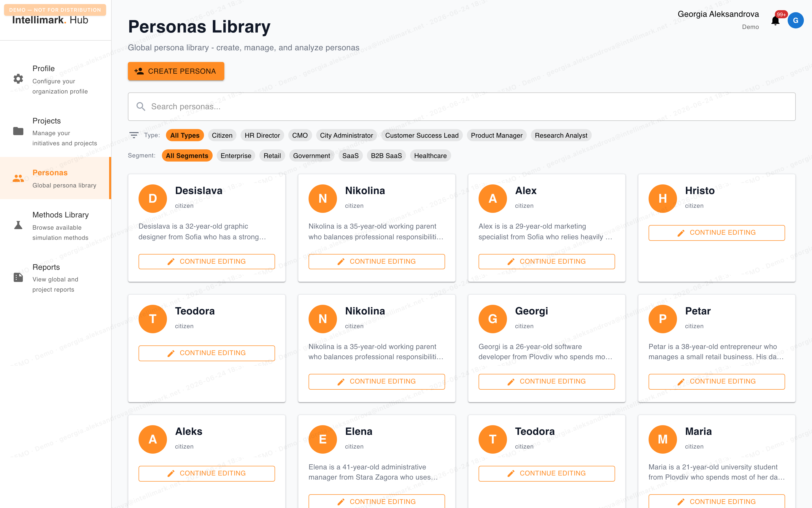
Task: Continue editing Hristo persona
Action: click(x=717, y=232)
